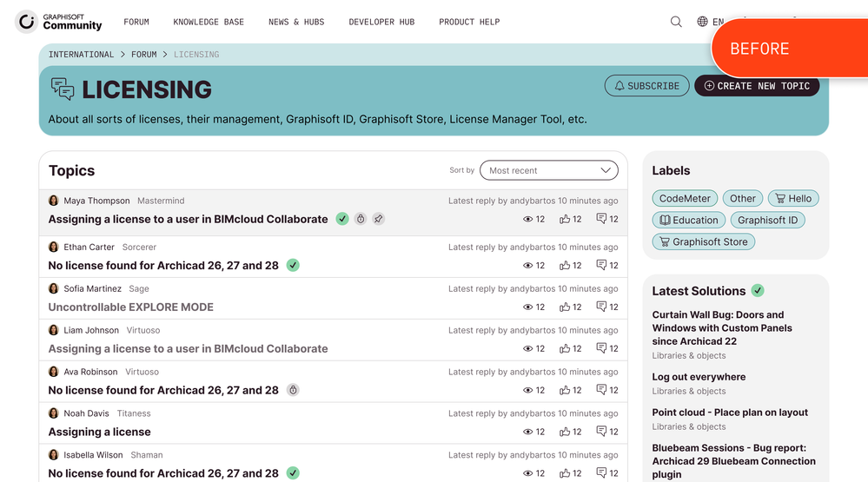
Task: Open the News & Hubs menu
Action: 296,22
